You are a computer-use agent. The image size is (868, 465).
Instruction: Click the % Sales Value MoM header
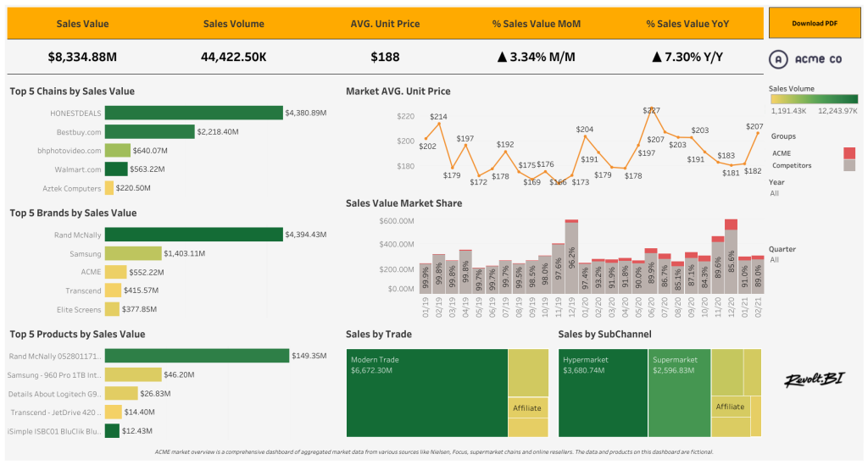coord(537,24)
